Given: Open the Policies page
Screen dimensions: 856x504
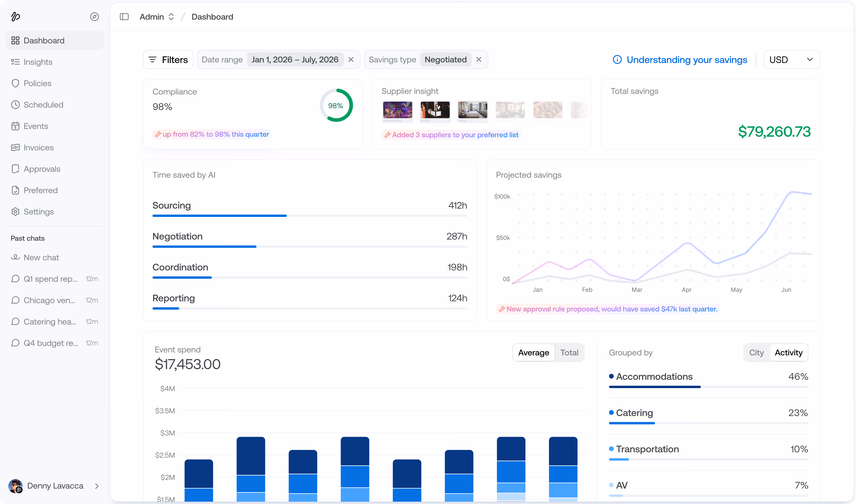Looking at the screenshot, I should pos(55,83).
